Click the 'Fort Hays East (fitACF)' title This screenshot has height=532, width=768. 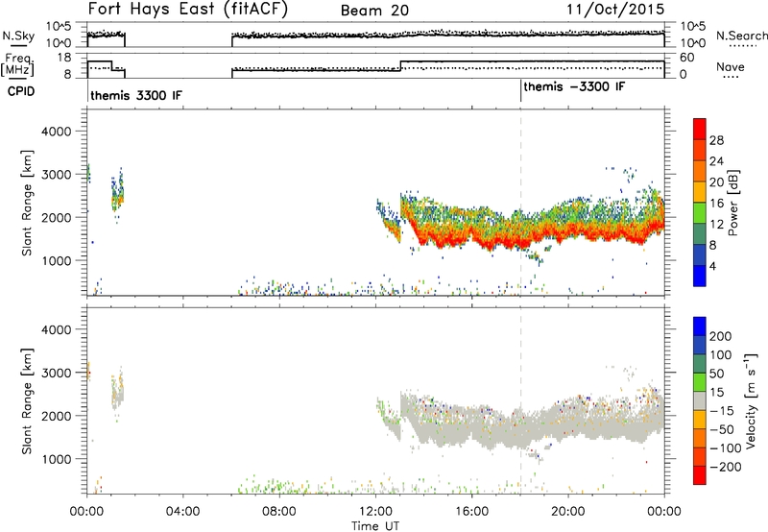tap(187, 10)
